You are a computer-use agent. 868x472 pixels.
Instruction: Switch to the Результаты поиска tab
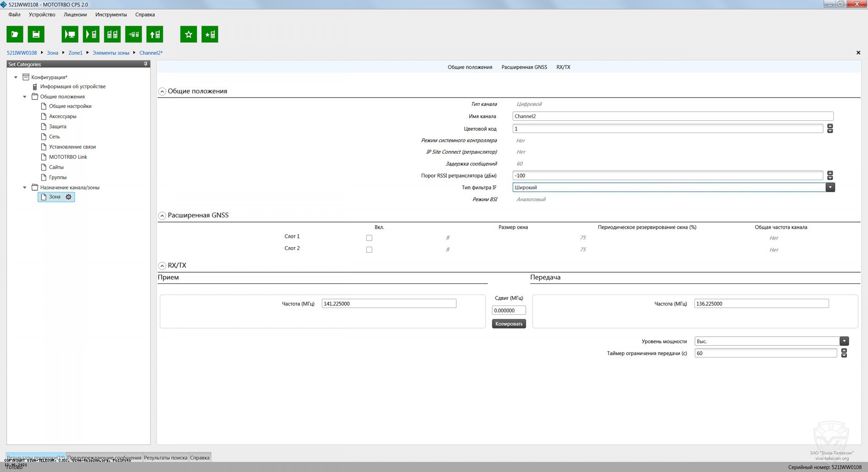[x=165, y=458]
